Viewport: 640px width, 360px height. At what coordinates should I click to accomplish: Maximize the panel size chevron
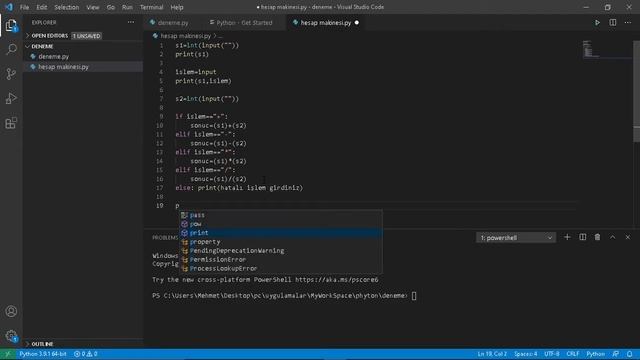[613, 237]
